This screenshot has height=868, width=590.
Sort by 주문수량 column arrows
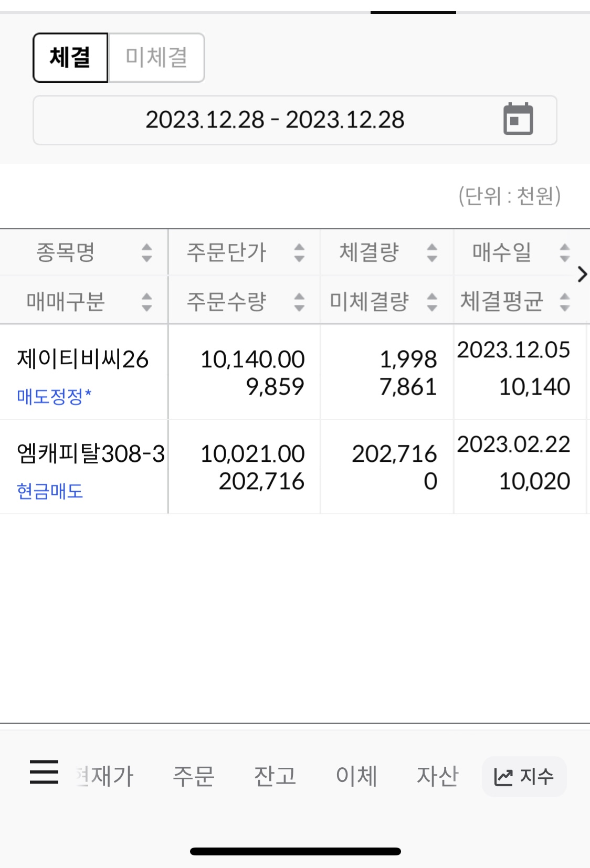tap(299, 302)
